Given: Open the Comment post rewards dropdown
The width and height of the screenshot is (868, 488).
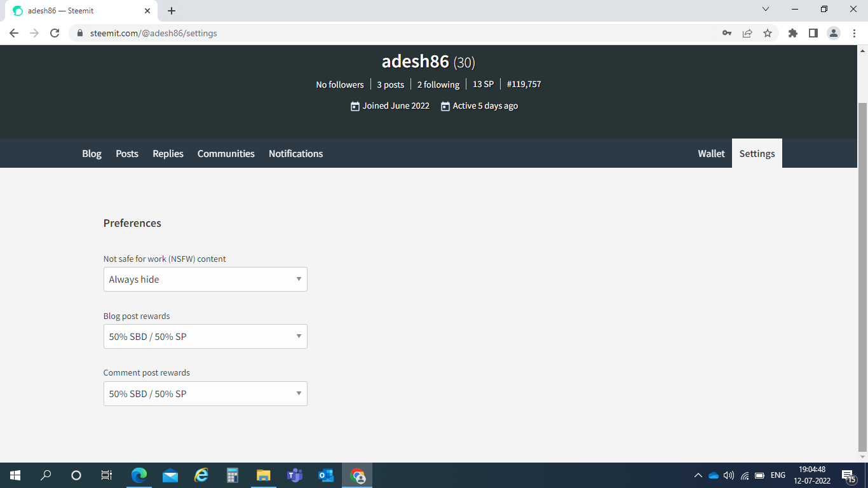Looking at the screenshot, I should coord(205,393).
